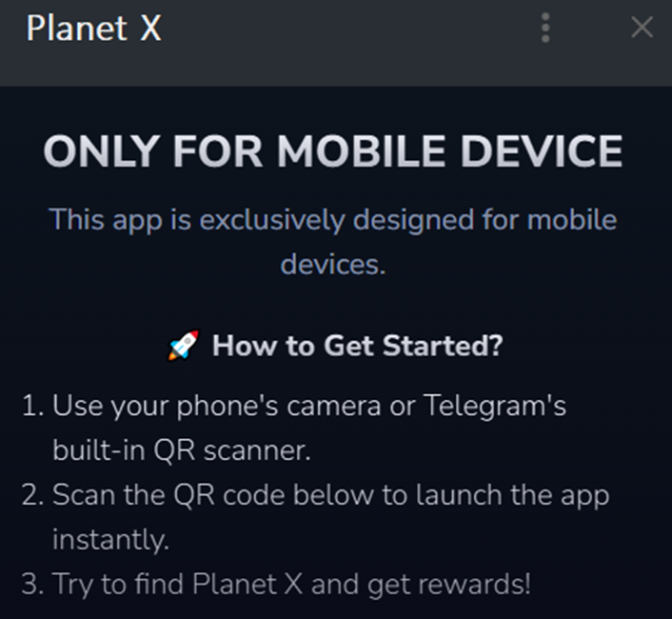Click the word 'rewards!' in step three

pyautogui.click(x=474, y=585)
